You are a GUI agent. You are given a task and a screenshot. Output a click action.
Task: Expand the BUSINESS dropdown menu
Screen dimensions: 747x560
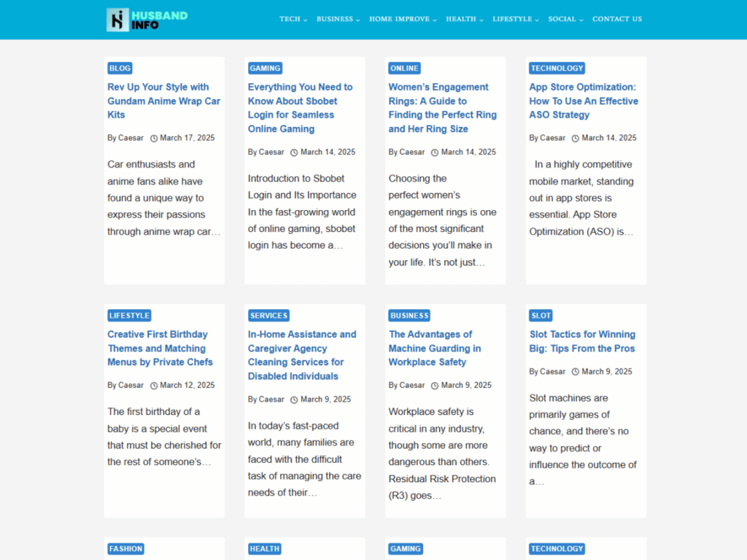[337, 19]
